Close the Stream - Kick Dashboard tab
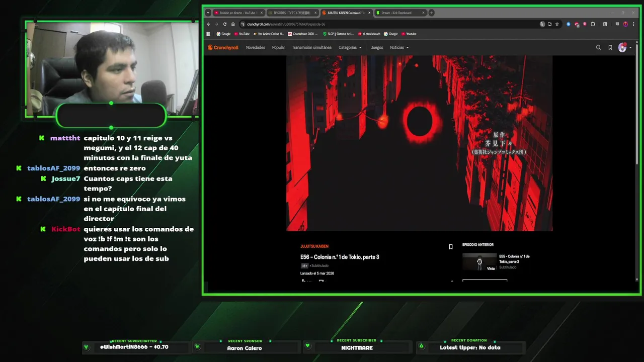 click(x=423, y=13)
